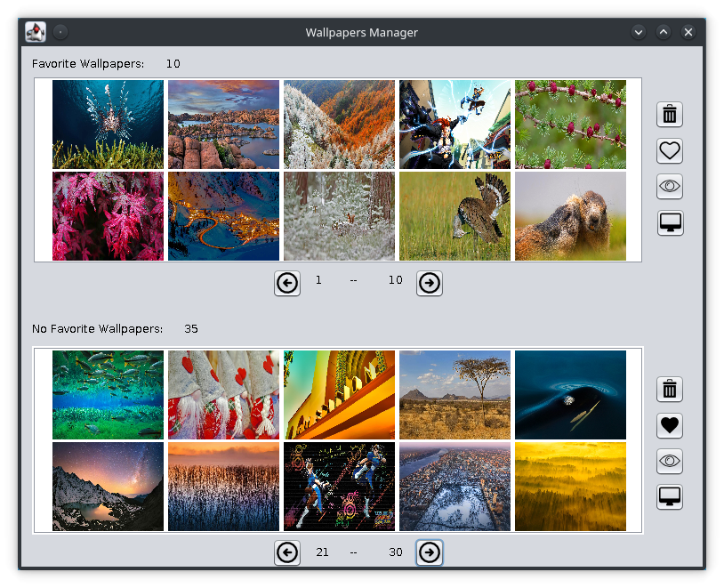Click the small round button beside app icon
The height and width of the screenshot is (588, 724).
pos(60,31)
